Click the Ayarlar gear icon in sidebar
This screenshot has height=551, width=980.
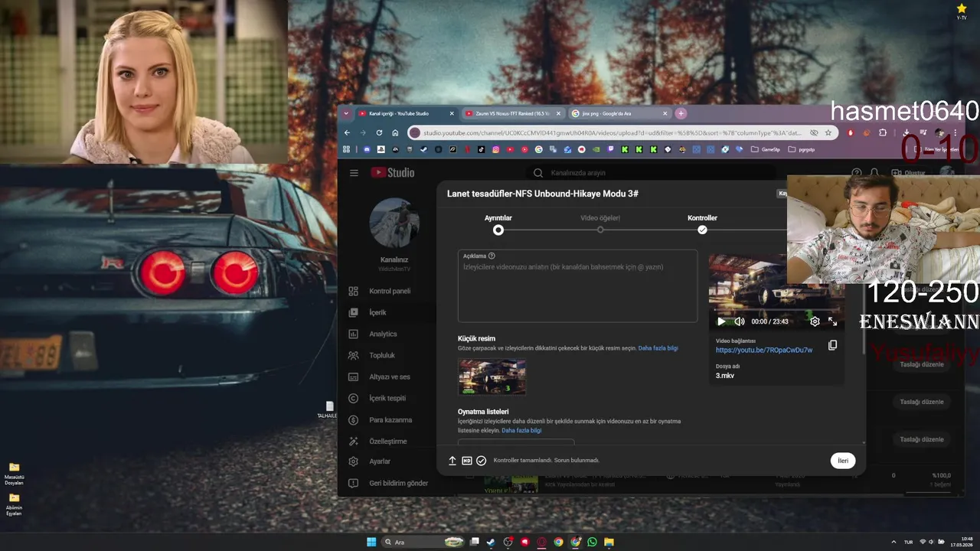353,461
